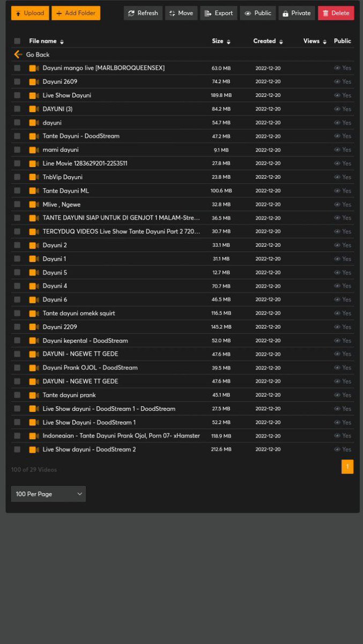The image size is (363, 644).
Task: Open the 100 Per Page dropdown
Action: click(x=48, y=494)
